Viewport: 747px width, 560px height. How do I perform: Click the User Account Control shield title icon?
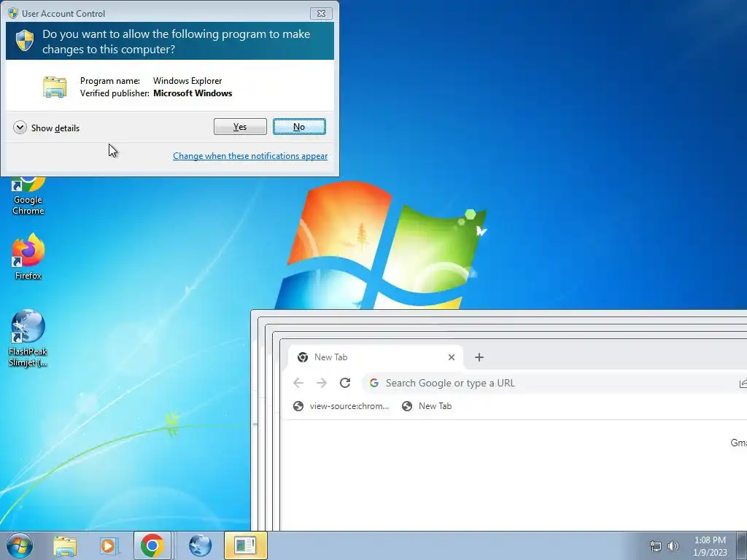coord(13,13)
